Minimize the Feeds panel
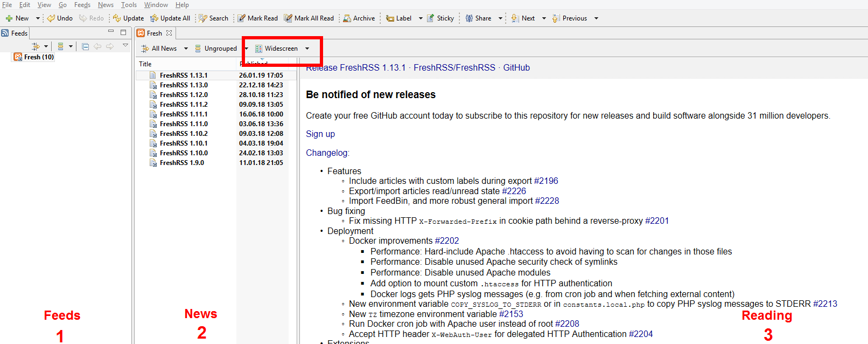 (x=111, y=32)
